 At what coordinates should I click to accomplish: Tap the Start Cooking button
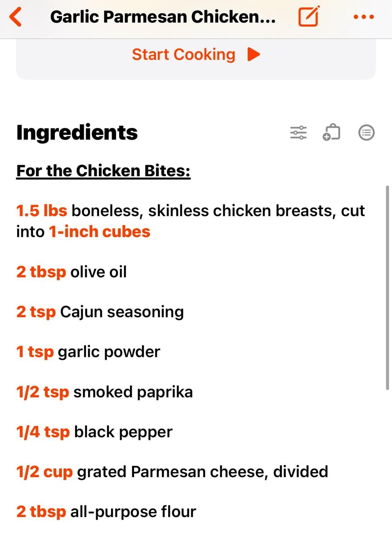point(196,55)
